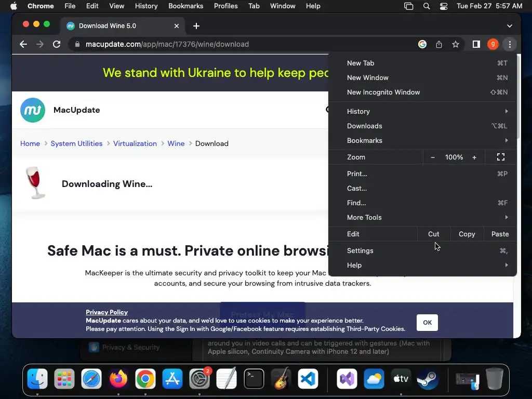The height and width of the screenshot is (399, 532).
Task: Expand the Help submenu in Chrome menu
Action: 422,265
